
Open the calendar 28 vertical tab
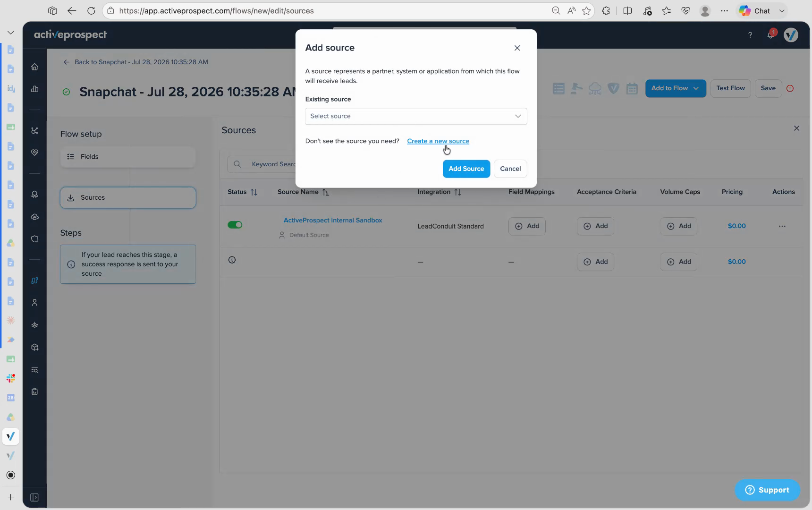10,398
